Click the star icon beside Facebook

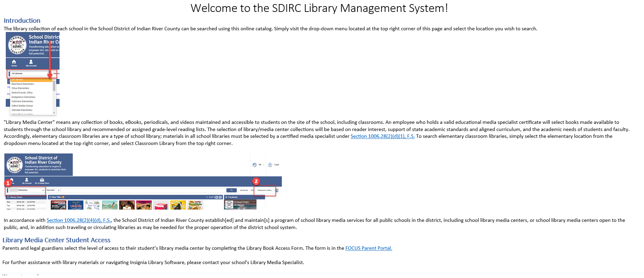coord(226,197)
